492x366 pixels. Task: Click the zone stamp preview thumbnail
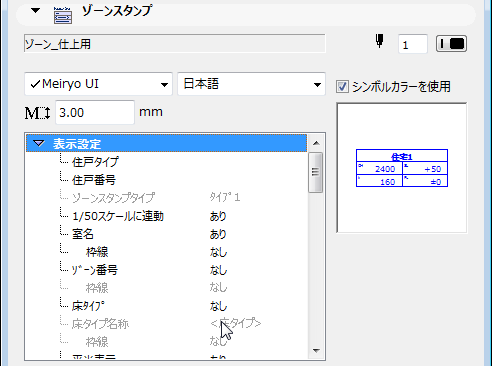click(402, 168)
